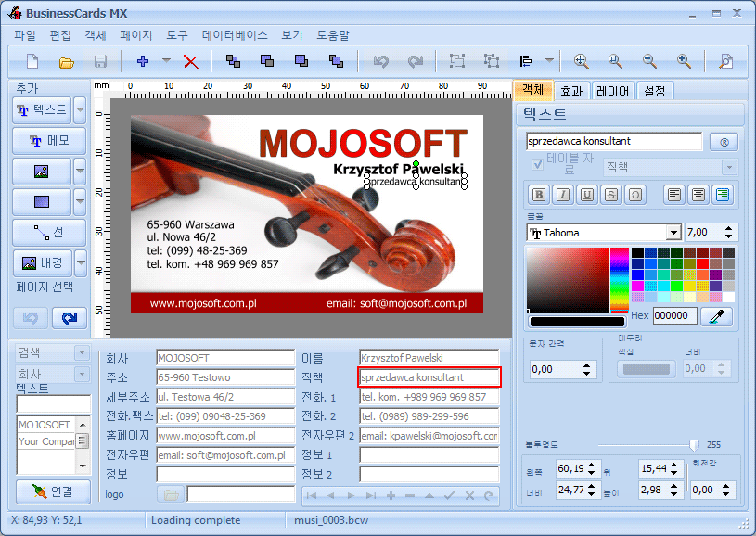The height and width of the screenshot is (536, 756).
Task: Click the rainbow hue strip
Action: (x=620, y=279)
